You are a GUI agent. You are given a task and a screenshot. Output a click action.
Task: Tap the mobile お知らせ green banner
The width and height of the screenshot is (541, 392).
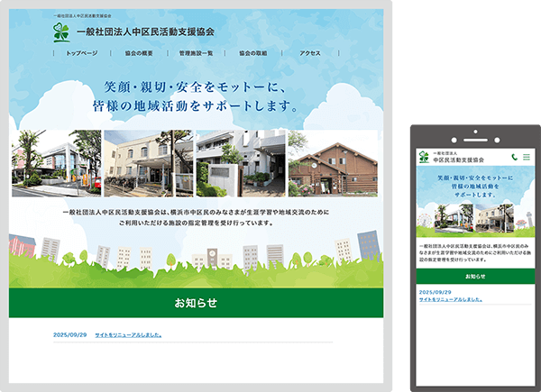[x=475, y=277]
